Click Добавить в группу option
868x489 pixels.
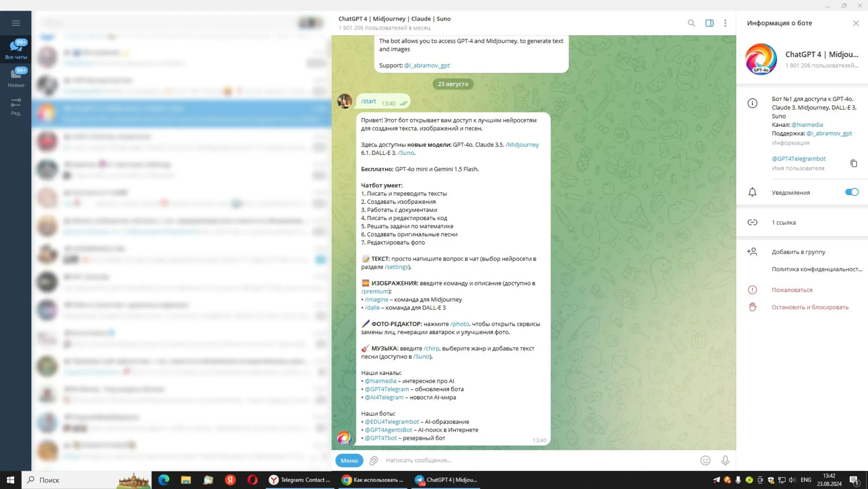[798, 252]
